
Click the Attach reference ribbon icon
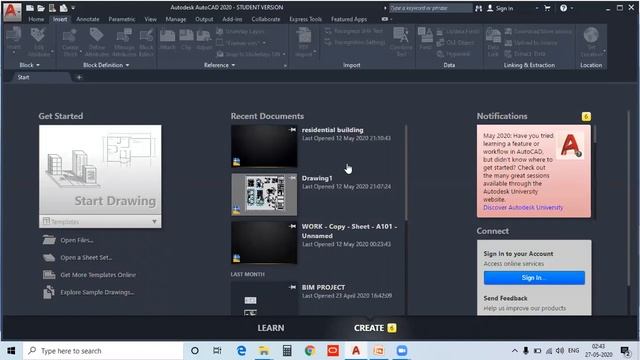(167, 40)
